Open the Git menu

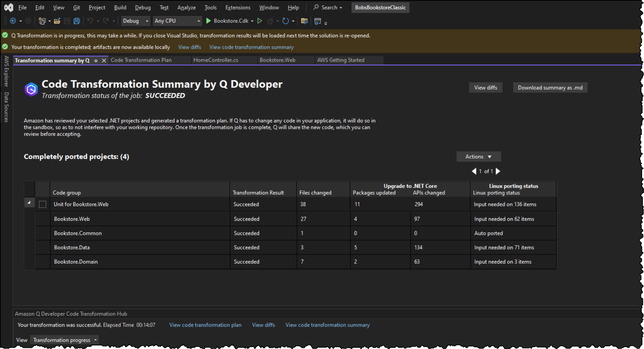point(76,7)
